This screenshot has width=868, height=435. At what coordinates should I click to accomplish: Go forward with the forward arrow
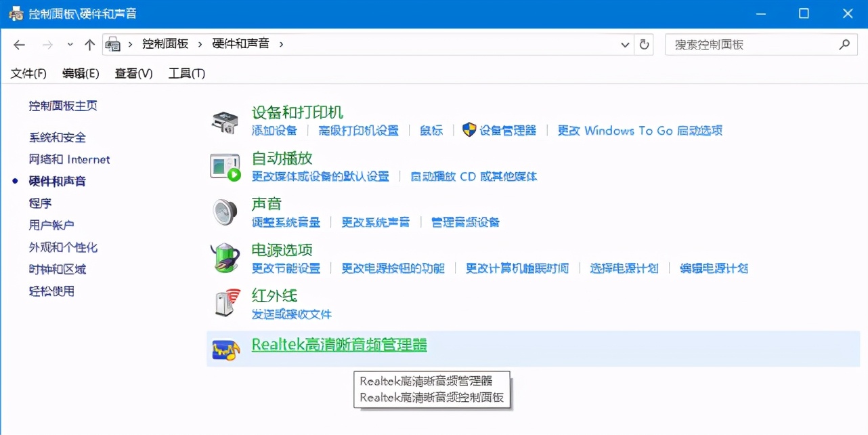point(47,45)
